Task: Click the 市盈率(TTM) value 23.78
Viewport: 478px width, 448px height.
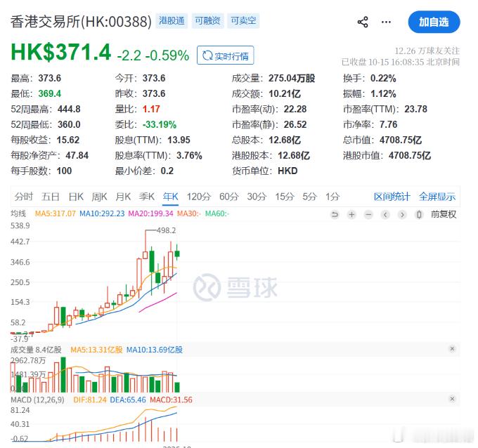Action: [416, 109]
